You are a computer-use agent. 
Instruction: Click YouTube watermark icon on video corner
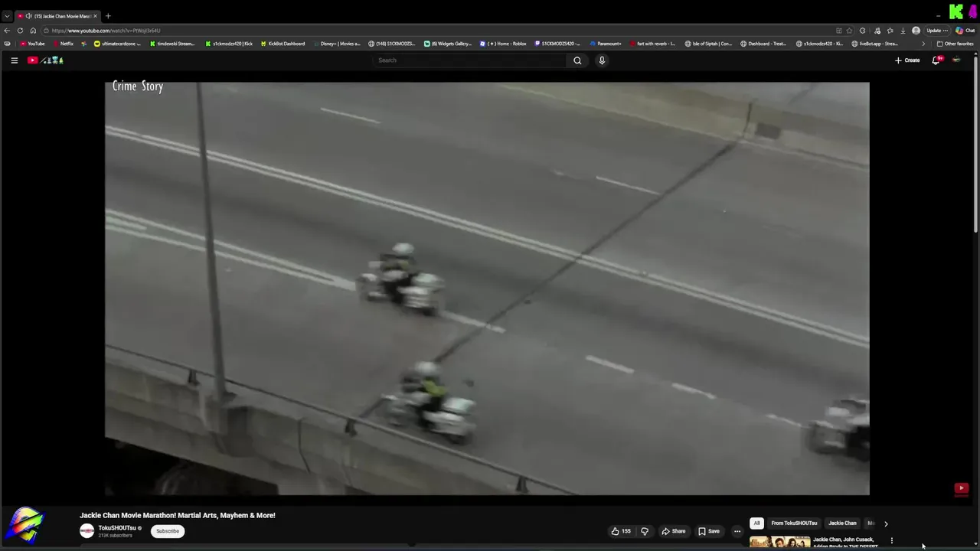962,488
